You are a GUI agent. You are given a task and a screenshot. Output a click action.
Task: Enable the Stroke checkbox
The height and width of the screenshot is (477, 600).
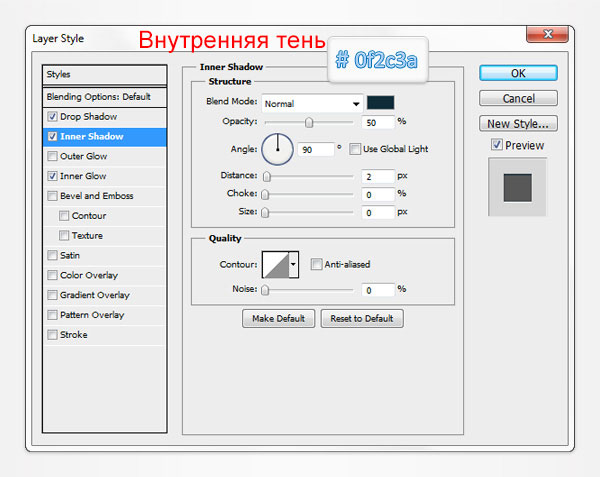click(52, 335)
